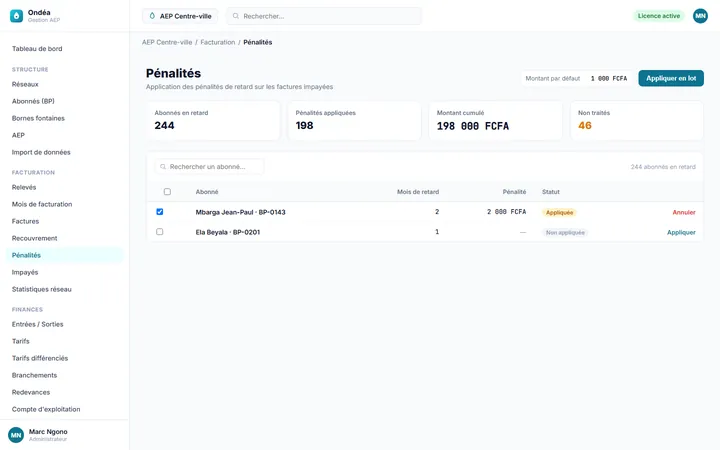Go to Réseaux in the sidebar
720x450 pixels.
[25, 84]
